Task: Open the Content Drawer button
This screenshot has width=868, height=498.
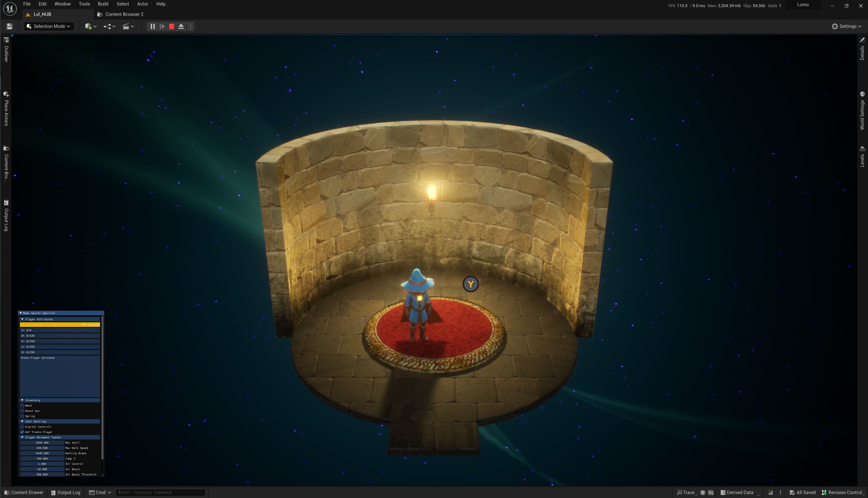Action: (x=24, y=492)
